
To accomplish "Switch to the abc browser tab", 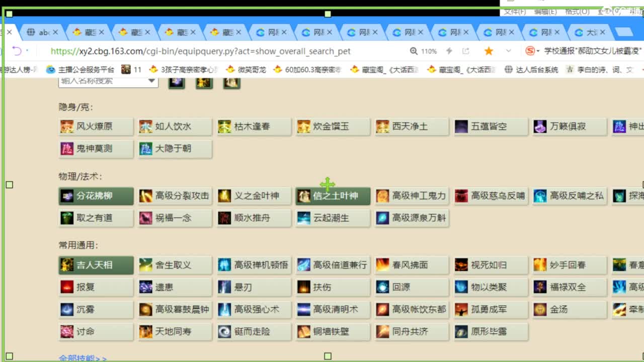I will tap(42, 32).
